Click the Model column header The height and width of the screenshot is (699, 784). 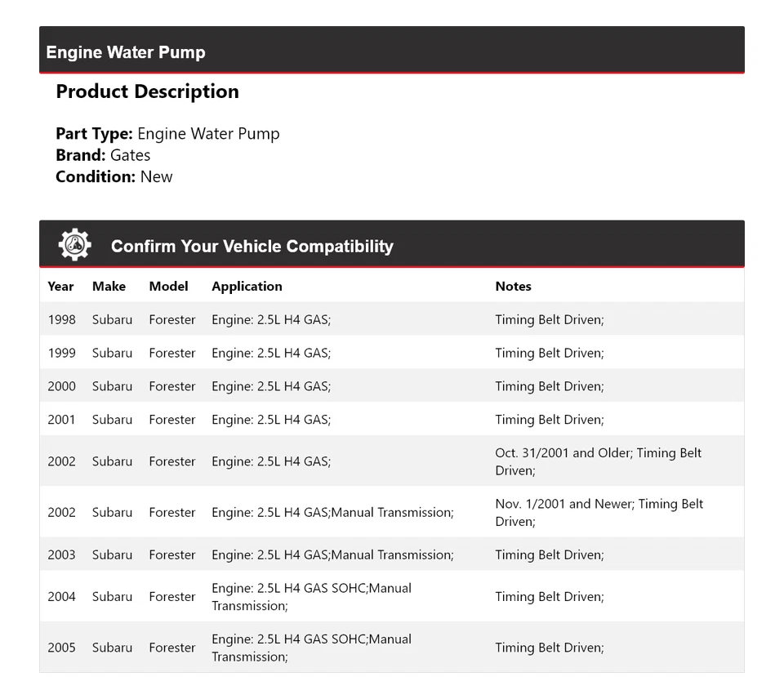tap(168, 287)
